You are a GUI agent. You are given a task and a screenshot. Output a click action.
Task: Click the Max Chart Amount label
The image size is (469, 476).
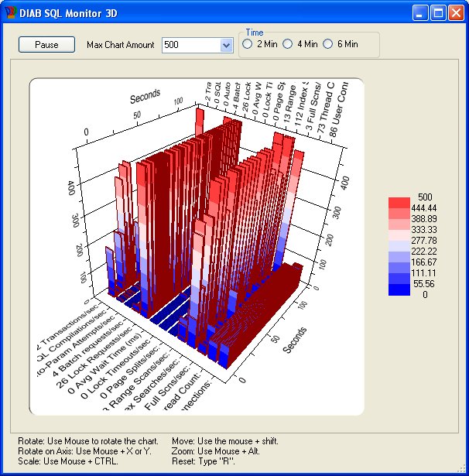point(121,45)
